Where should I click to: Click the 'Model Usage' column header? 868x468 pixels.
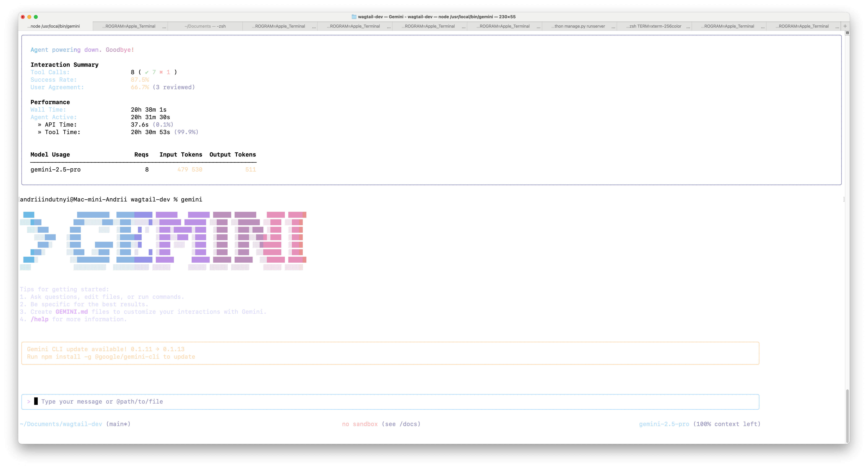point(50,154)
